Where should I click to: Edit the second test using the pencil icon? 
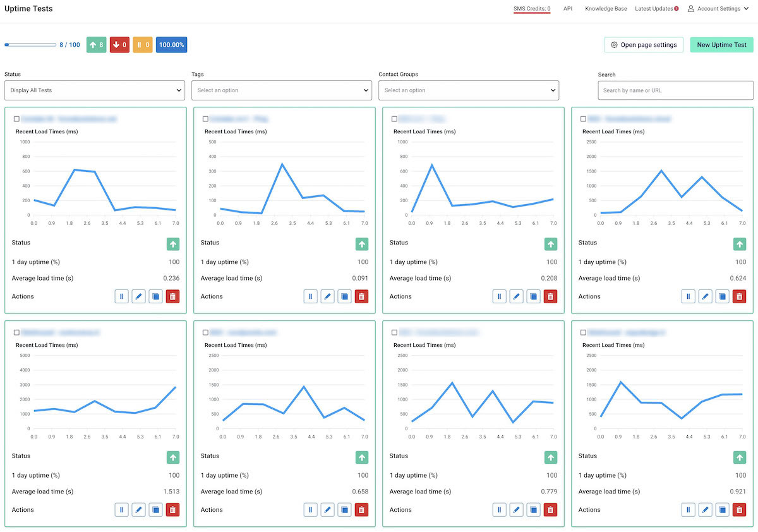[327, 296]
